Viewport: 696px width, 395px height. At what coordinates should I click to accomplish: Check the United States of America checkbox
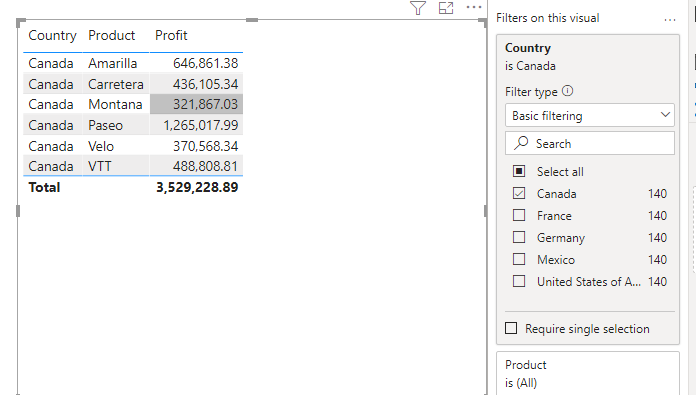(519, 281)
